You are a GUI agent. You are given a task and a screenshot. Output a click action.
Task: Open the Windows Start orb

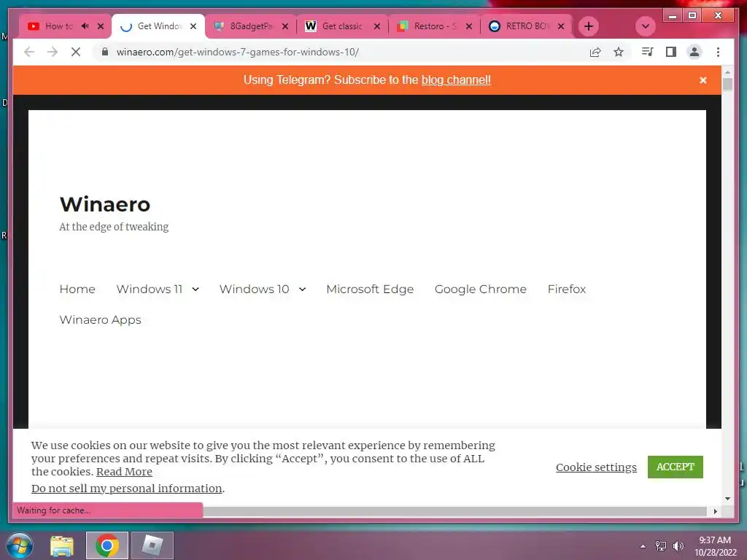pyautogui.click(x=19, y=545)
